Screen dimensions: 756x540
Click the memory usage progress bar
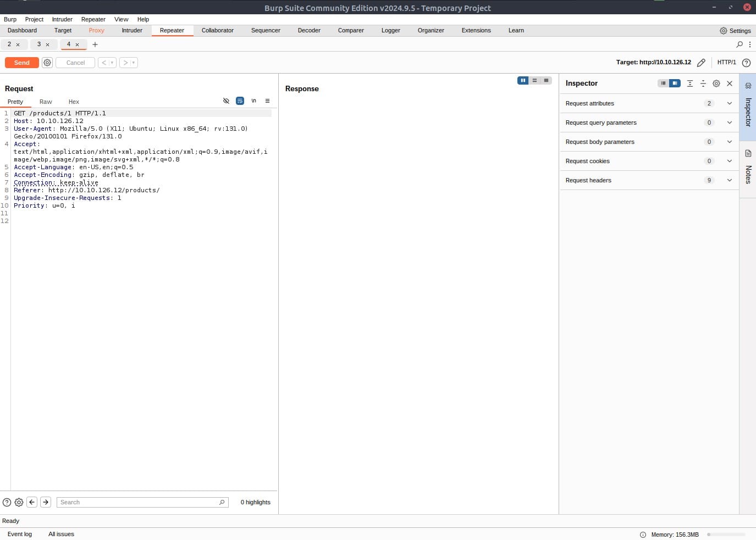pyautogui.click(x=726, y=535)
